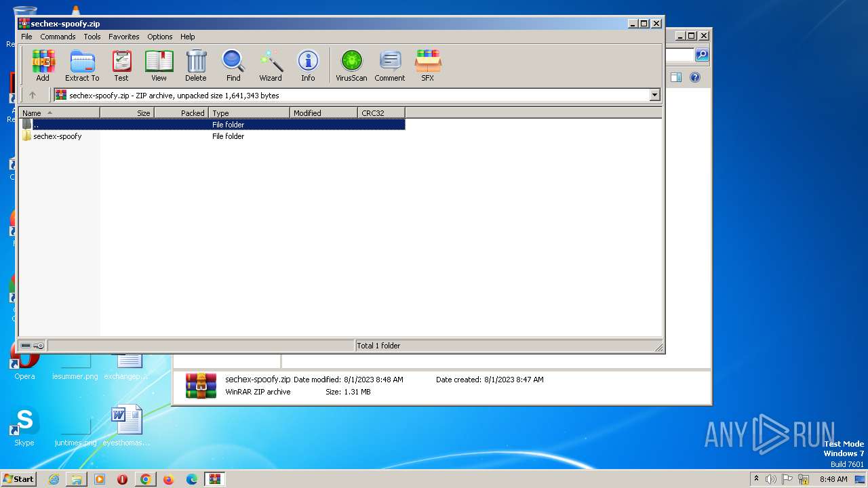Open the Commands menu
Viewport: 868px width, 488px height.
(58, 37)
